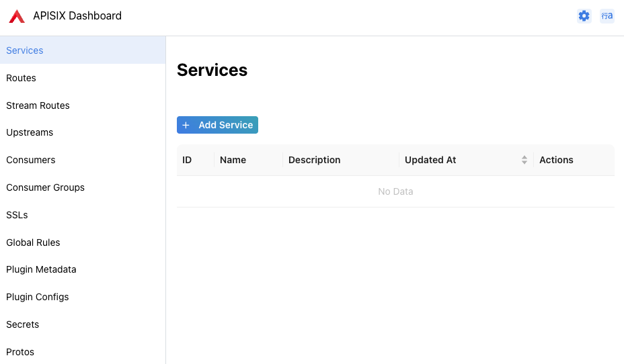624x364 pixels.
Task: Open Stream Routes section
Action: click(x=83, y=105)
